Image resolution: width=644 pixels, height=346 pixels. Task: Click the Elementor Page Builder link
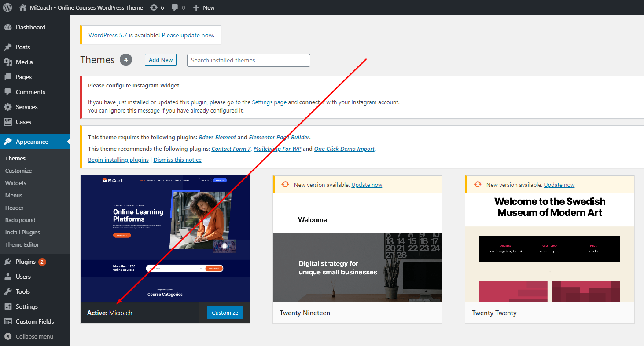(279, 137)
